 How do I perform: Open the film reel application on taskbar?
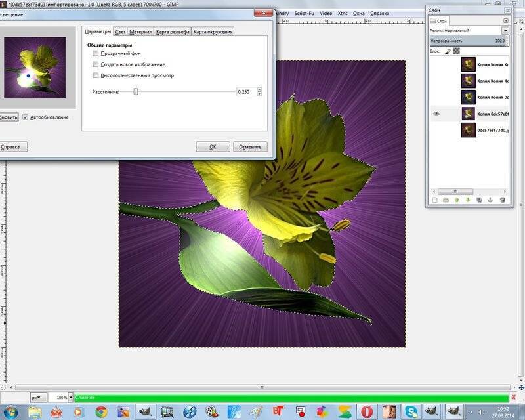coord(211,412)
